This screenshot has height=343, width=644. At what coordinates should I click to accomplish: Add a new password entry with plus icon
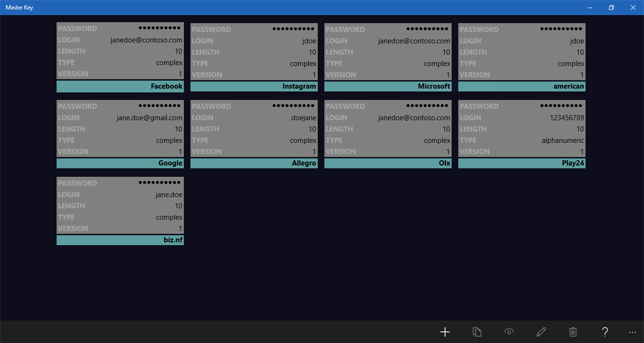tap(445, 331)
